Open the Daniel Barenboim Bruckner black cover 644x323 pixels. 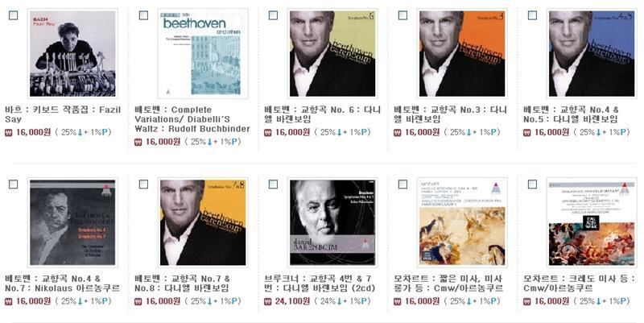pyautogui.click(x=332, y=222)
